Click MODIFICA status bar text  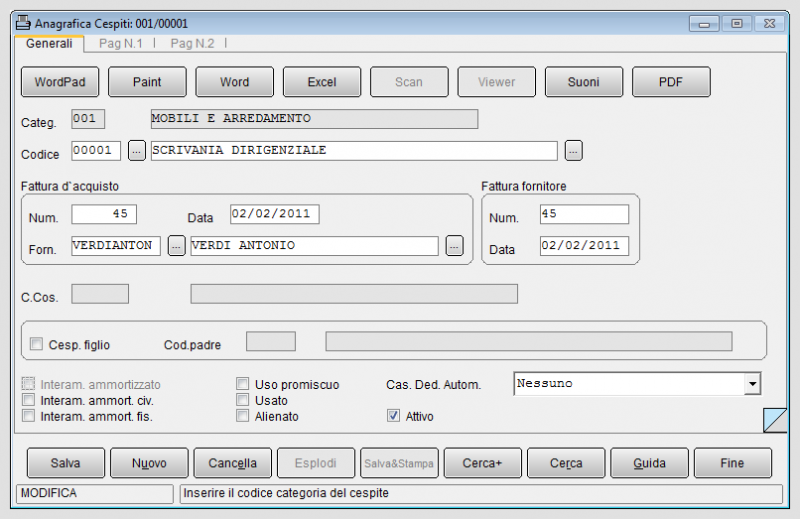(48, 493)
